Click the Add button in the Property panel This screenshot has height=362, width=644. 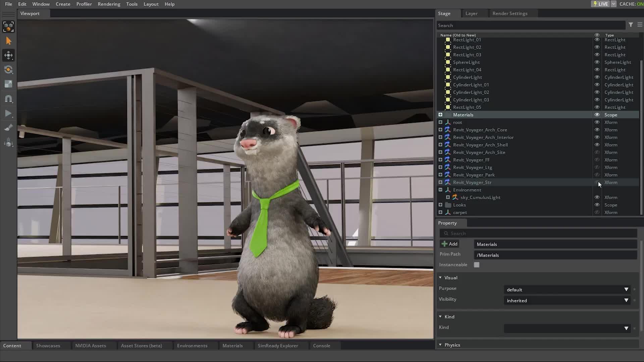coord(449,244)
